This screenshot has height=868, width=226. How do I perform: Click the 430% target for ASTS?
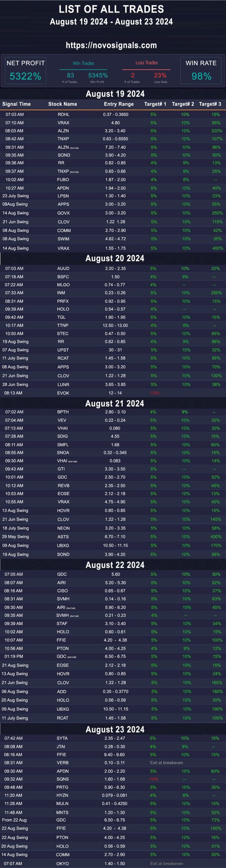click(x=216, y=537)
